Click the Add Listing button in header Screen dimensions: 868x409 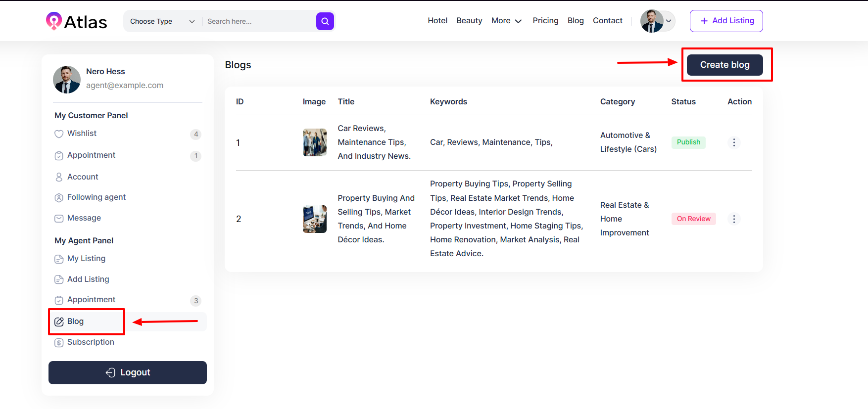click(726, 21)
